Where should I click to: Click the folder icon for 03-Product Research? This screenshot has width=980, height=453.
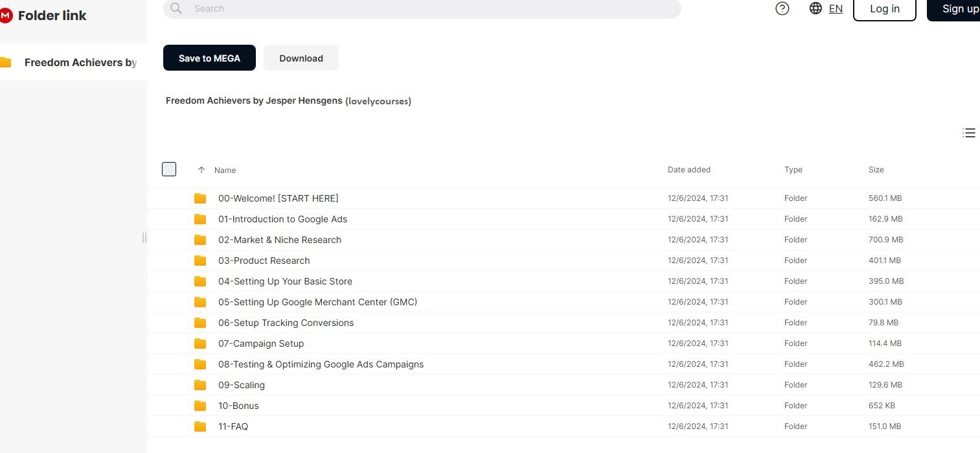(200, 261)
